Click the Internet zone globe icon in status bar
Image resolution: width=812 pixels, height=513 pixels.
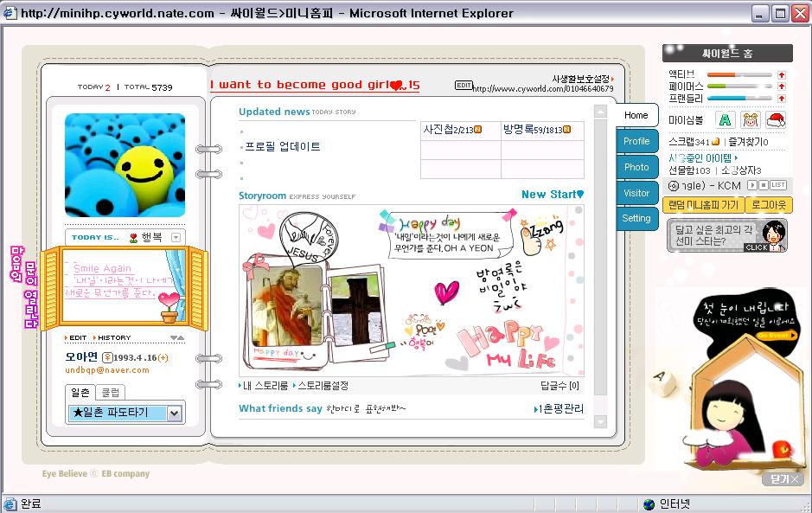point(649,504)
